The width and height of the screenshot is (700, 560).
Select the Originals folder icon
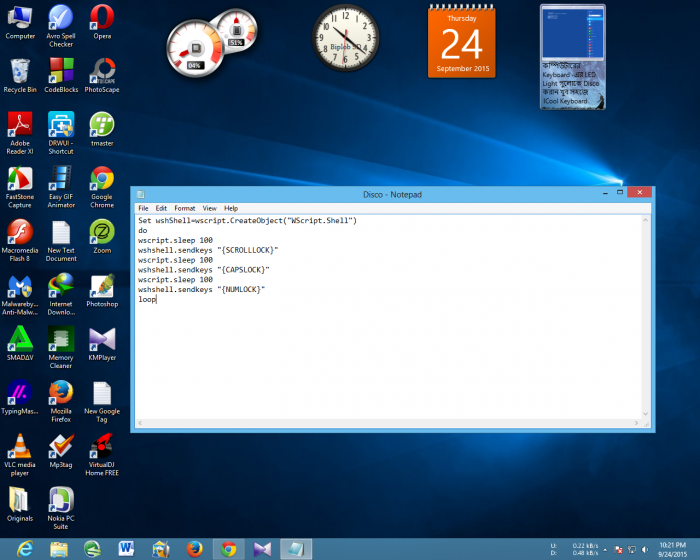[20, 505]
